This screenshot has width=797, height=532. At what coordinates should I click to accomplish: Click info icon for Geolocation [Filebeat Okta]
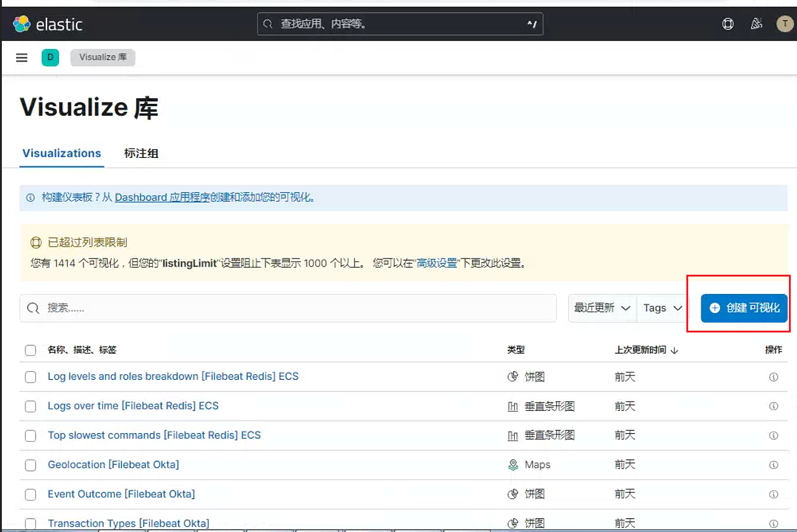(x=773, y=465)
